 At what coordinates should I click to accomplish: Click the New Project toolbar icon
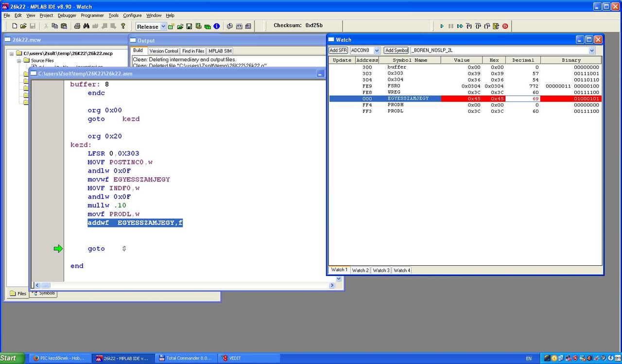(x=171, y=26)
